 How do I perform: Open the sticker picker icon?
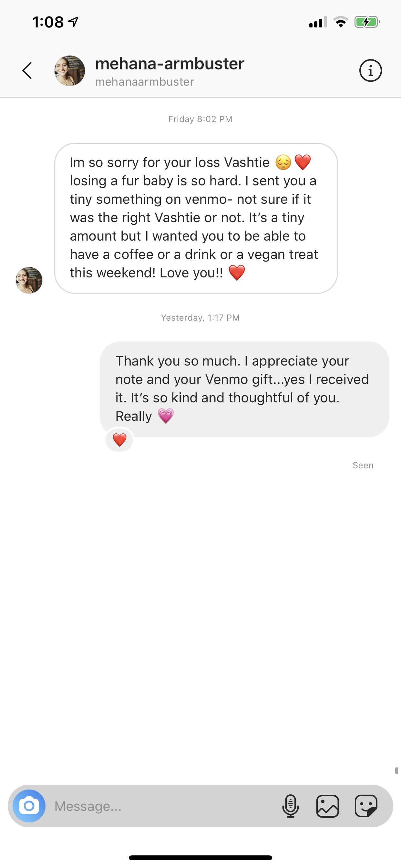coord(366,806)
